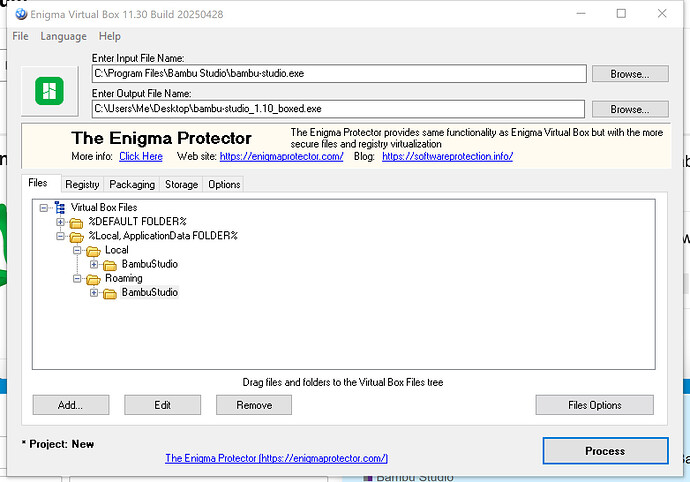Maximize the Enigma Virtual Box window
This screenshot has height=482, width=690.
621,14
